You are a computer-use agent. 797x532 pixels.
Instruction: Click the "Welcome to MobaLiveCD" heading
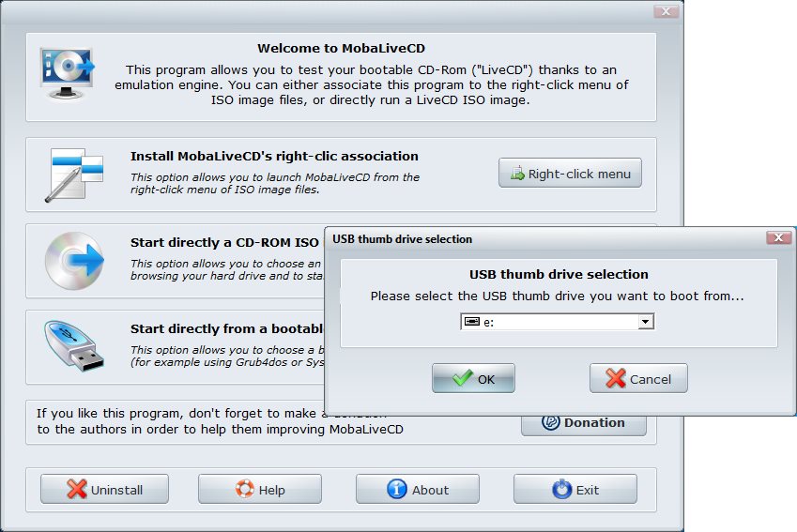341,48
